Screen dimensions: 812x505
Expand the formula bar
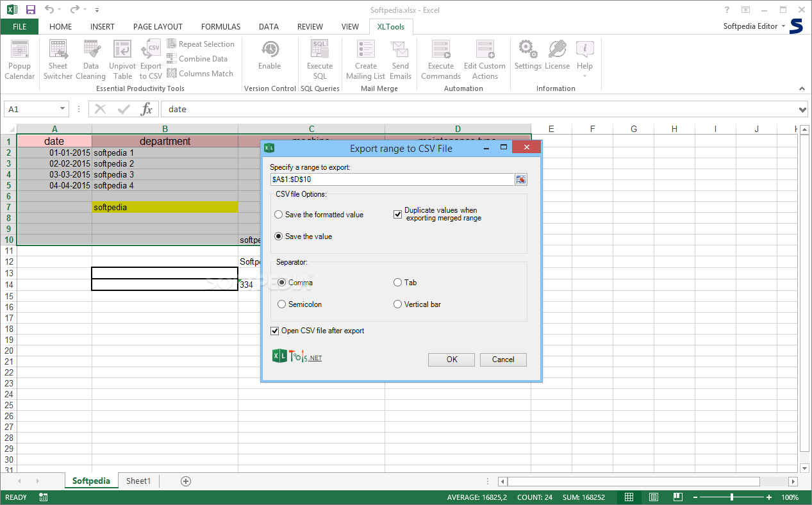pos(804,109)
